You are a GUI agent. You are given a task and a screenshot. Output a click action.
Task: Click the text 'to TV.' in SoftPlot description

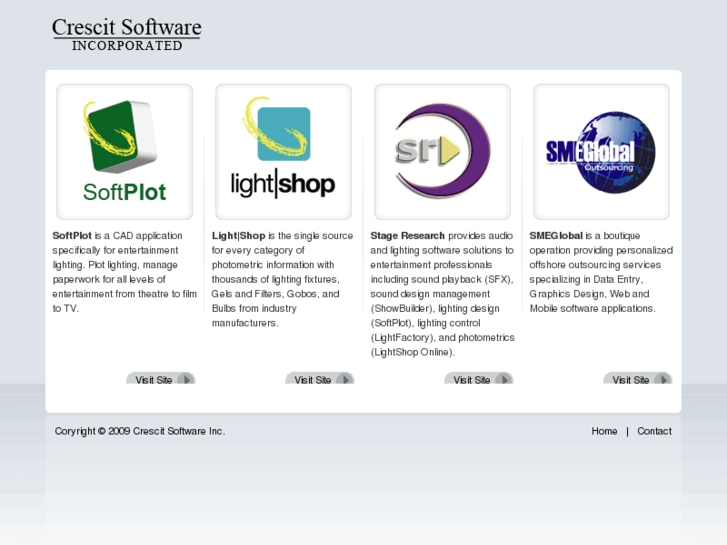65,308
